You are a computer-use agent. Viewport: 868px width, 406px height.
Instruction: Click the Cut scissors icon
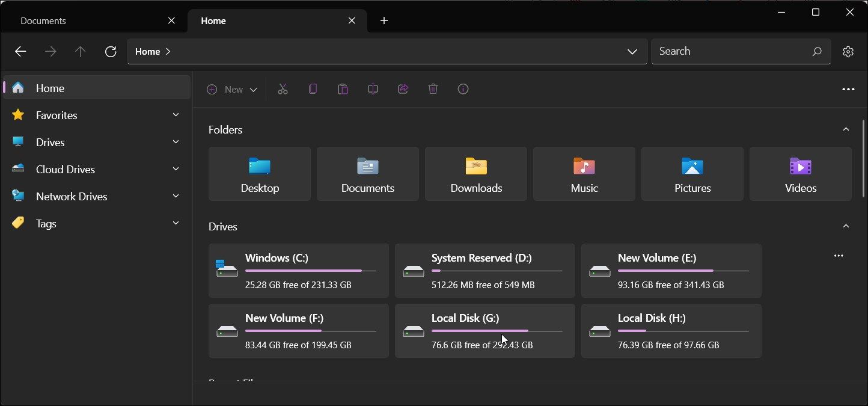pos(283,89)
